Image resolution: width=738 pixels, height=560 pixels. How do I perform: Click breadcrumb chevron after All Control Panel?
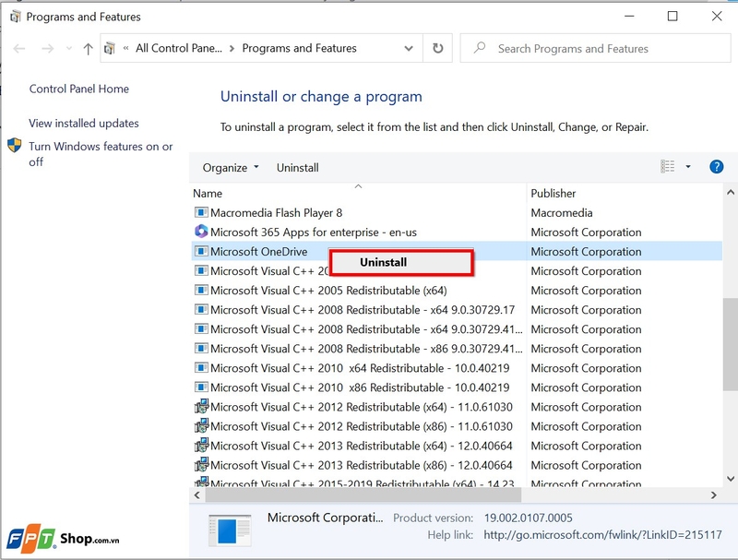pos(232,49)
